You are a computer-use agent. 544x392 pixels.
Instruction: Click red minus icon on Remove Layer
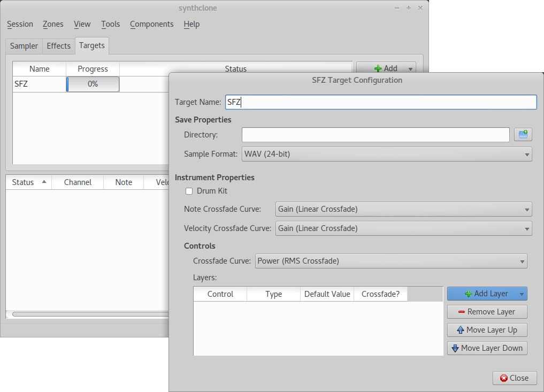tap(462, 312)
